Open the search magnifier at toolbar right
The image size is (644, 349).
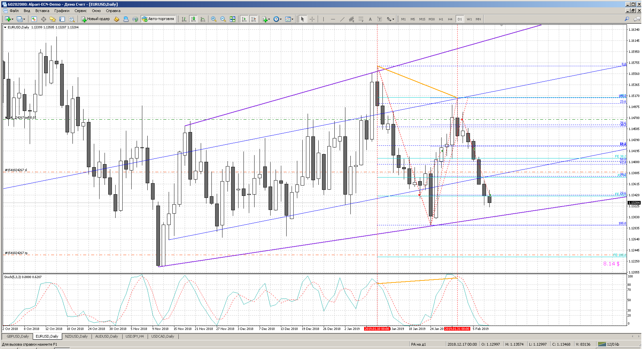(x=627, y=19)
